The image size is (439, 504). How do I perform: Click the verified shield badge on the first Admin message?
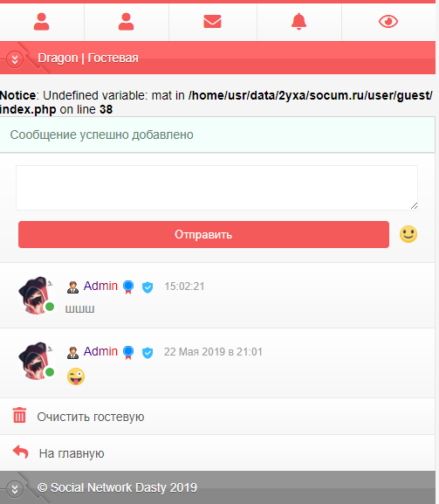(x=147, y=287)
